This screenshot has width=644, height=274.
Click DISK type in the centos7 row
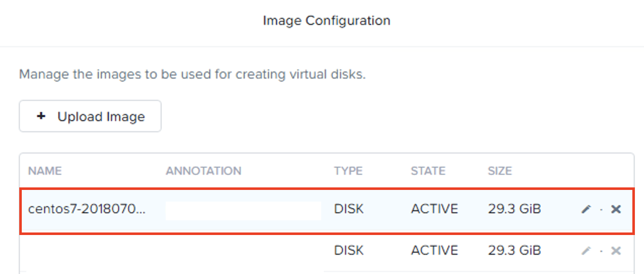tap(349, 209)
